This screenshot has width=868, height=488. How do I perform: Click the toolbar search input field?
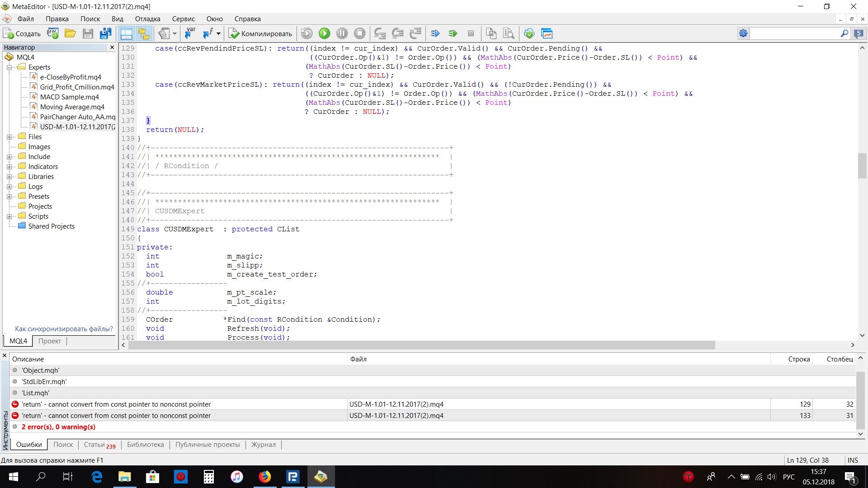click(x=795, y=33)
